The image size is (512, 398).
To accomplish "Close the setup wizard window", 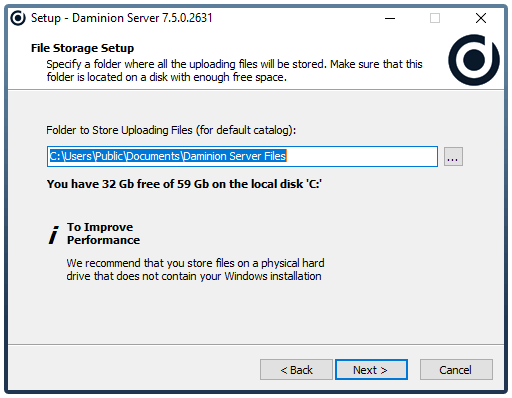I will coord(481,18).
